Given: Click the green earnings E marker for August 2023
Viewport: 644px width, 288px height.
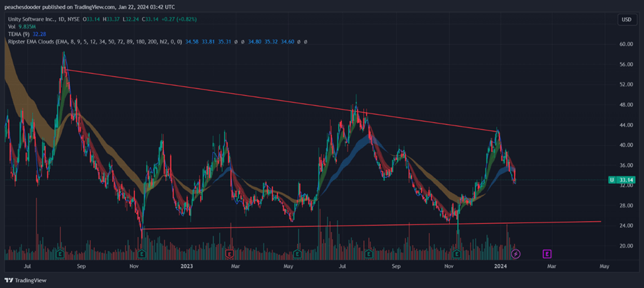Looking at the screenshot, I should pyautogui.click(x=369, y=254).
